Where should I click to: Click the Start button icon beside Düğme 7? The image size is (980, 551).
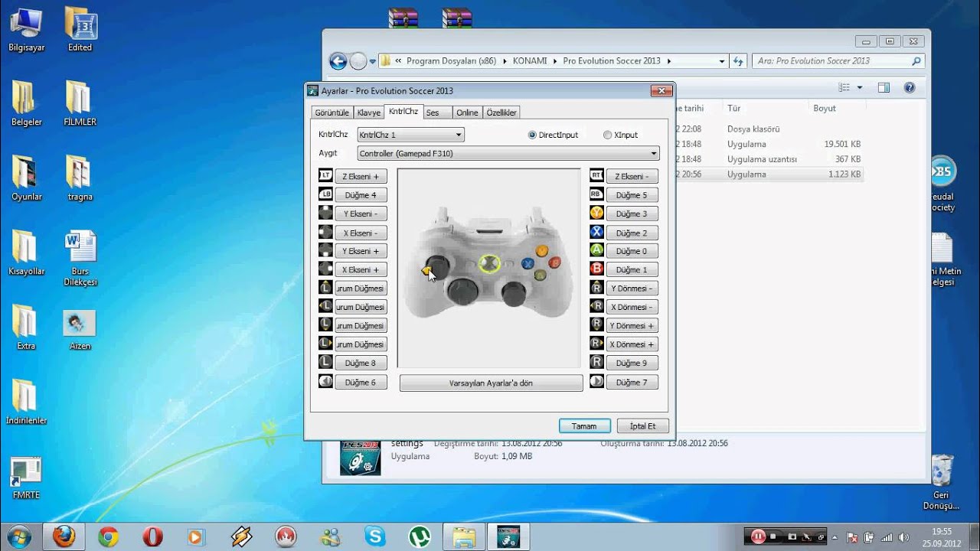point(596,381)
